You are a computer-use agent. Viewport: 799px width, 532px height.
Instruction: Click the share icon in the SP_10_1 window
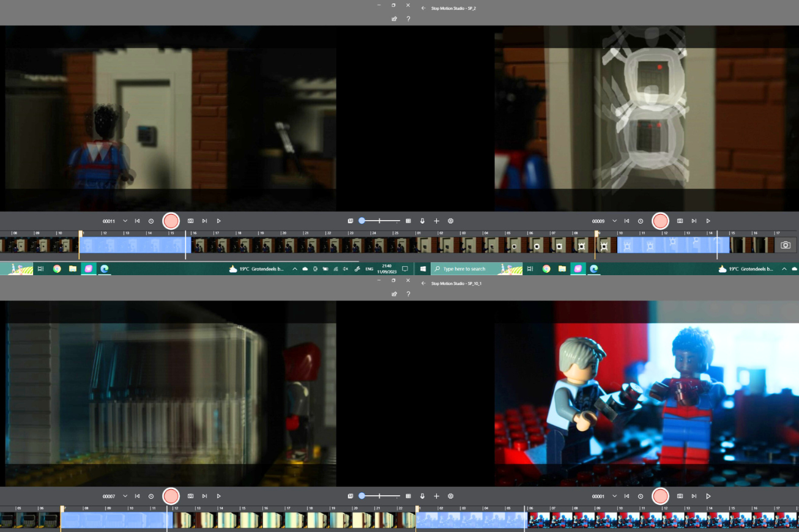[394, 294]
